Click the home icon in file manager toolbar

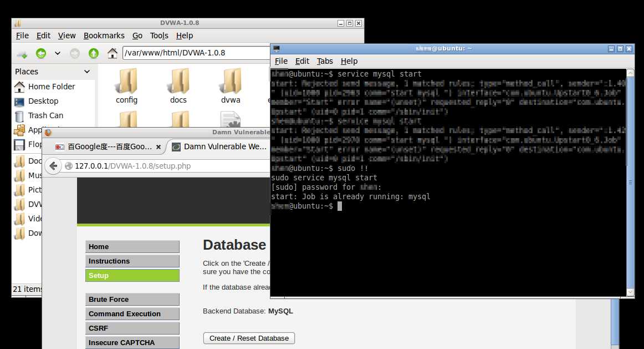[112, 53]
